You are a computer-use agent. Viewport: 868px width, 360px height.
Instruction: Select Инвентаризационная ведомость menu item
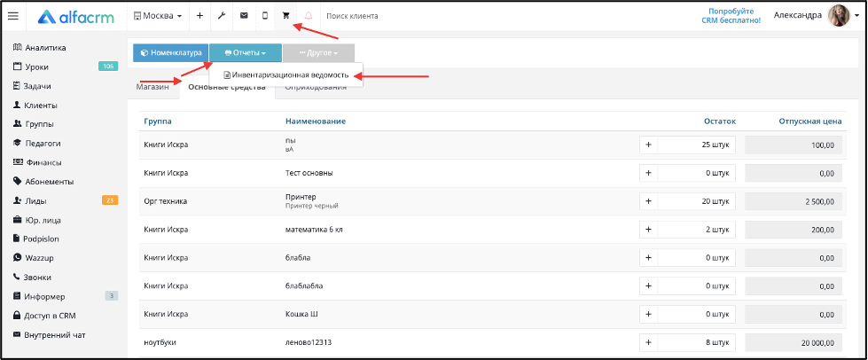pos(286,74)
